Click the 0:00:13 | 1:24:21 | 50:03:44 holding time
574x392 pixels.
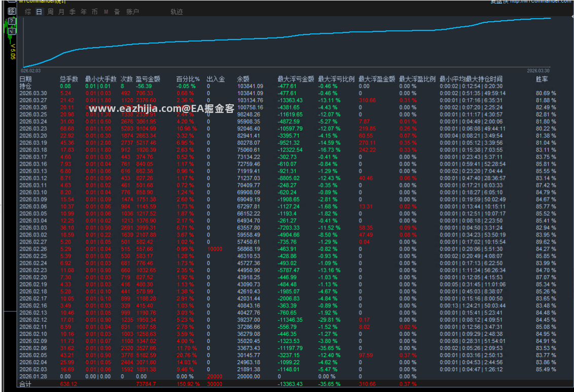point(473,306)
